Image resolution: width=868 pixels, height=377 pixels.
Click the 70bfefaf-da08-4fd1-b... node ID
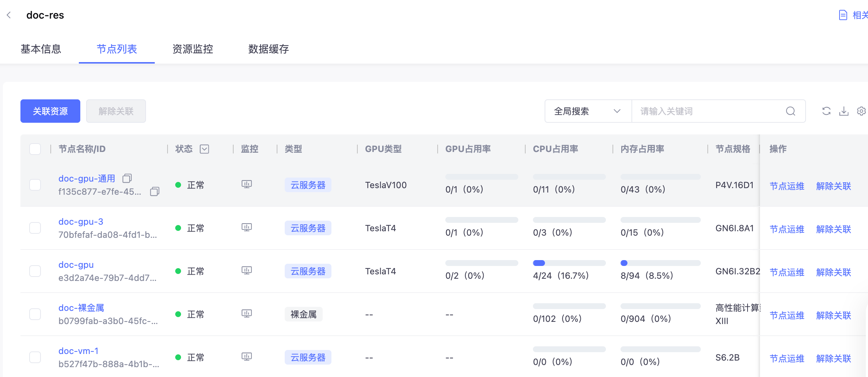click(108, 235)
